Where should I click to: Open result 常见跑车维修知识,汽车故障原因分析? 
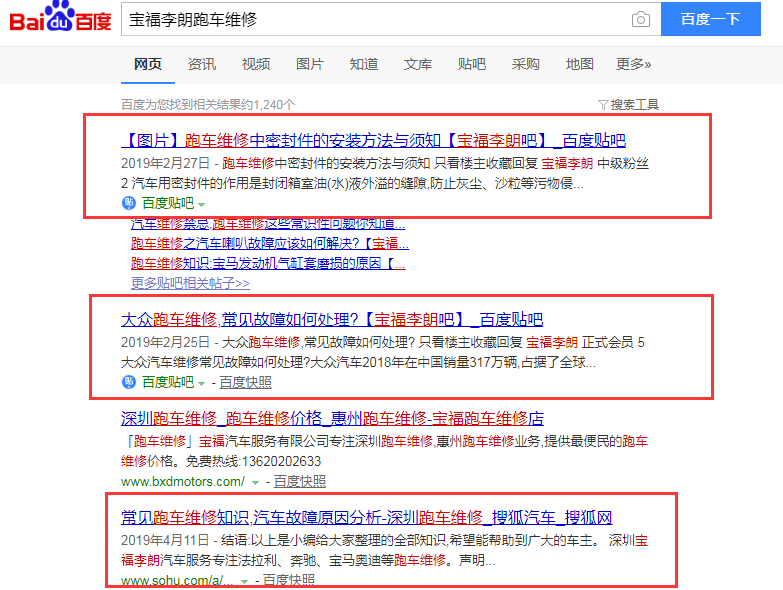coord(367,518)
